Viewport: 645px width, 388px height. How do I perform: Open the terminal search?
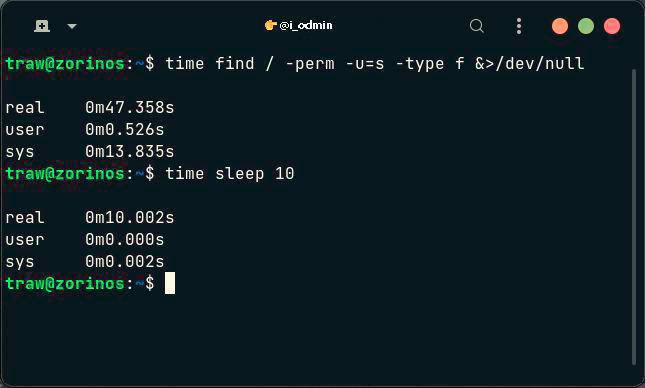point(476,26)
